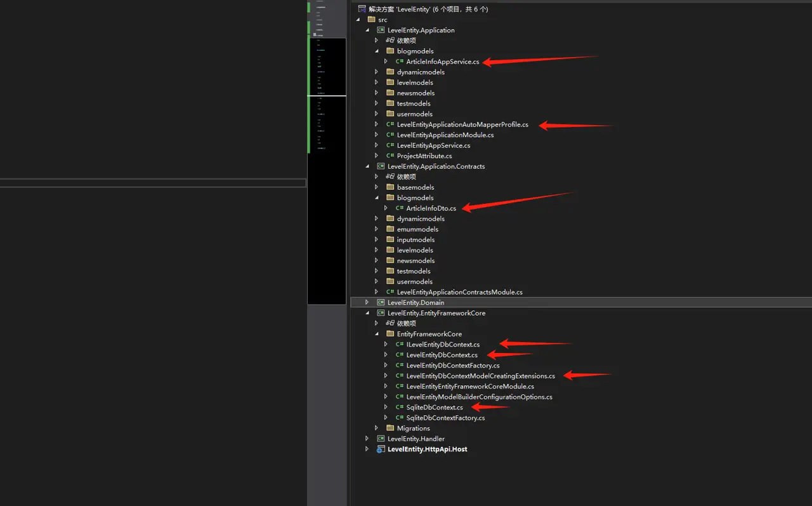Screen dimensions: 812x506
Task: Click the dynamicmodels folder icon under LevelEntity.Application
Action: point(390,72)
